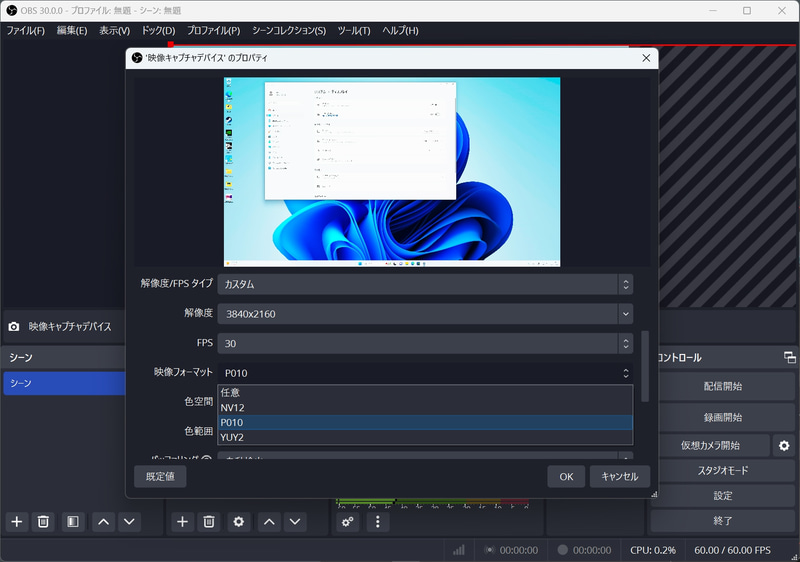The height and width of the screenshot is (562, 800).
Task: Add a new source with plus icon
Action: coord(182,522)
